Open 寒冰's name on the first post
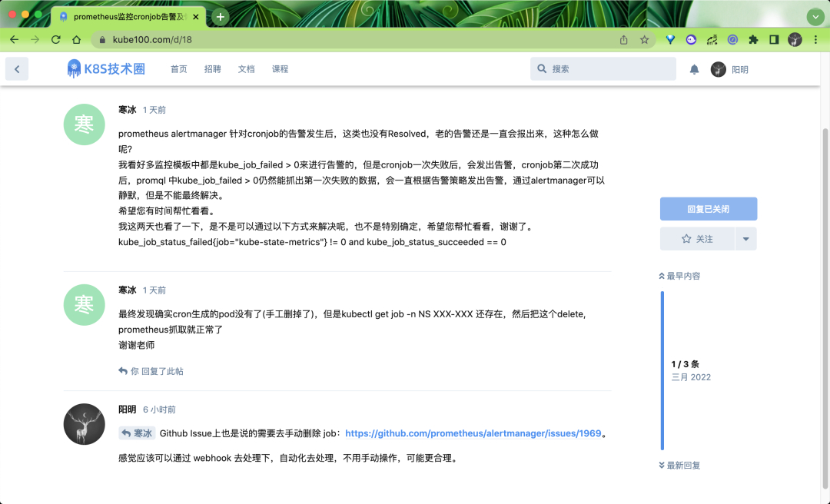Viewport: 830px width, 504px height. (x=127, y=110)
